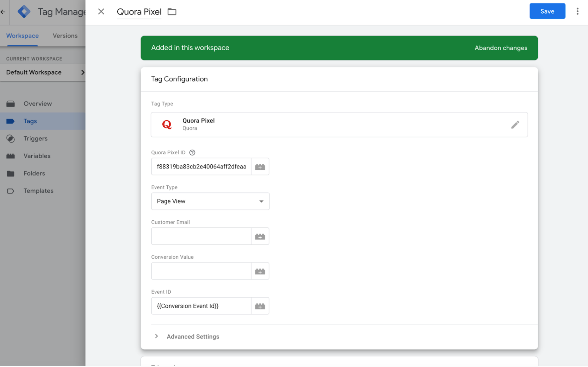588x367 pixels.
Task: Move the Quora Pixel tag using folder icon
Action: 172,12
